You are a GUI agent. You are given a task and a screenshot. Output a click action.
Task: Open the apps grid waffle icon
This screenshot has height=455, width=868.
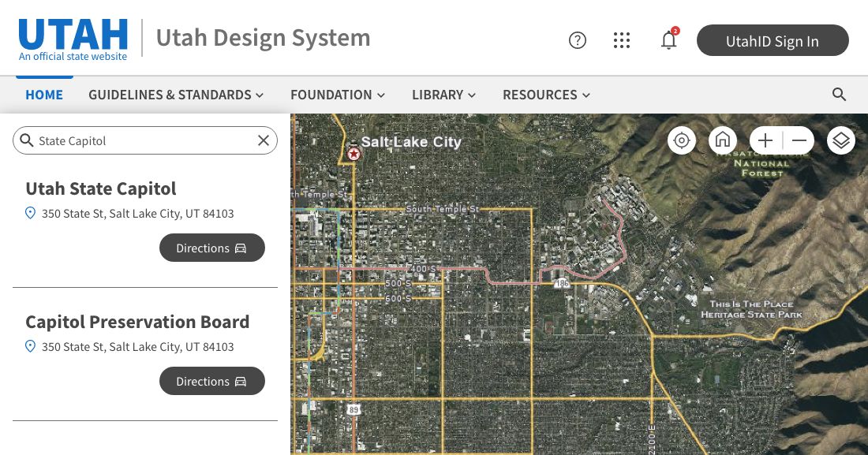tap(622, 40)
